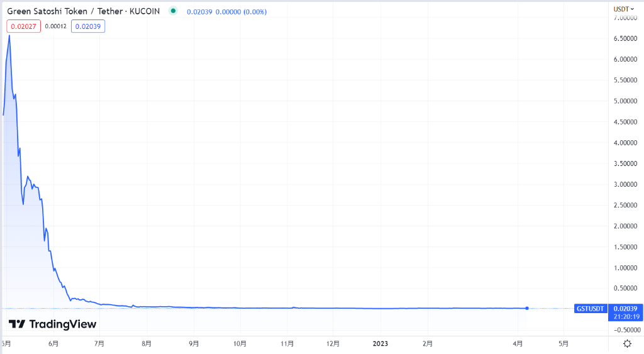Click the countdown timer 21:20:19
Viewport: 644px width, 354px height.
626,317
